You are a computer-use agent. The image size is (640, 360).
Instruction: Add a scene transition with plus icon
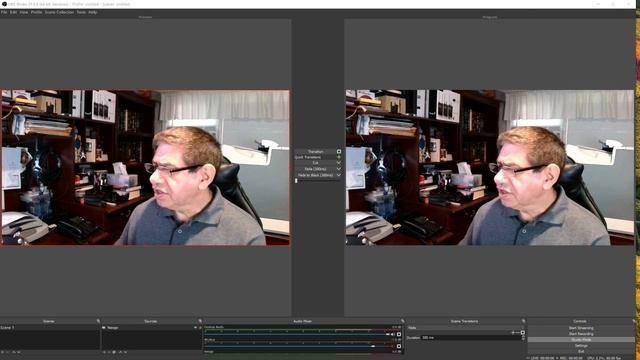coord(513,333)
